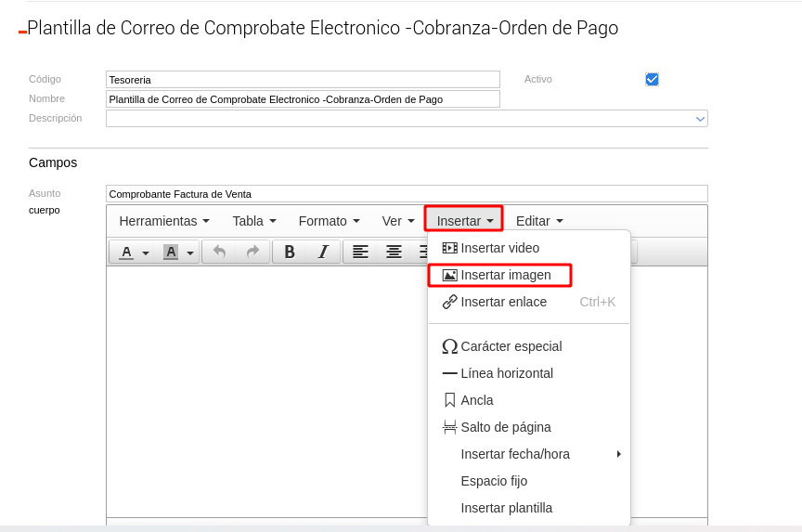
Task: Click the background color A icon
Action: tap(171, 252)
